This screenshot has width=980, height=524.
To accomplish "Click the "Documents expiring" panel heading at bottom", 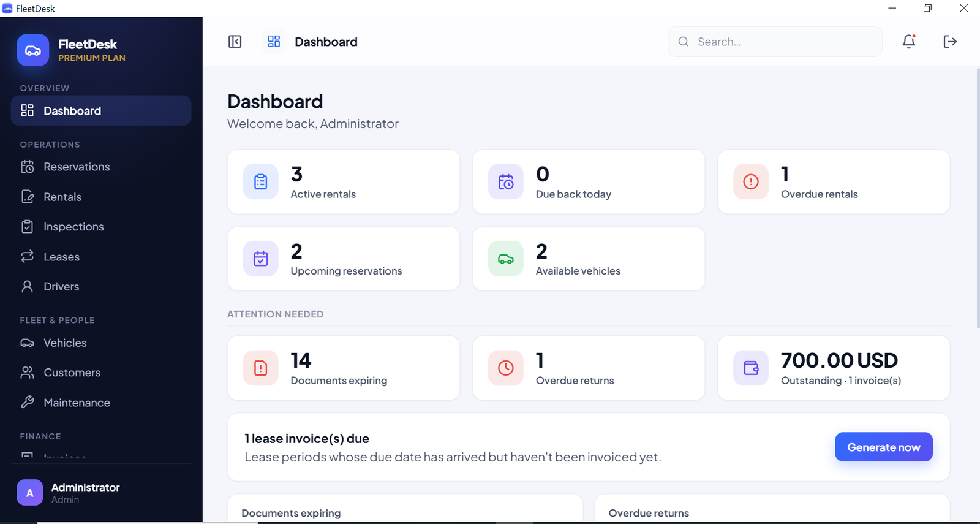I will (x=291, y=513).
